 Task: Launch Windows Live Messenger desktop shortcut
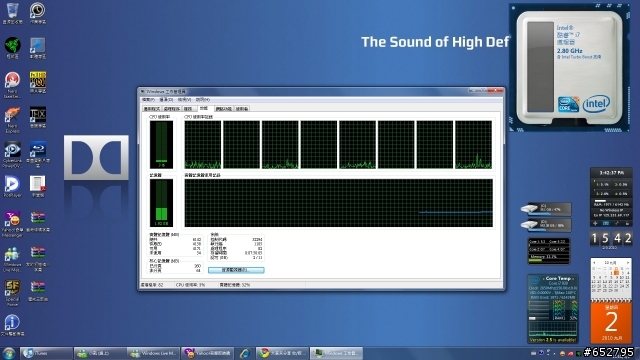(12, 259)
